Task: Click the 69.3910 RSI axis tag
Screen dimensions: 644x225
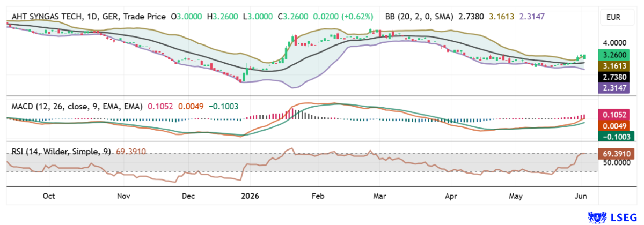Action: pyautogui.click(x=617, y=153)
